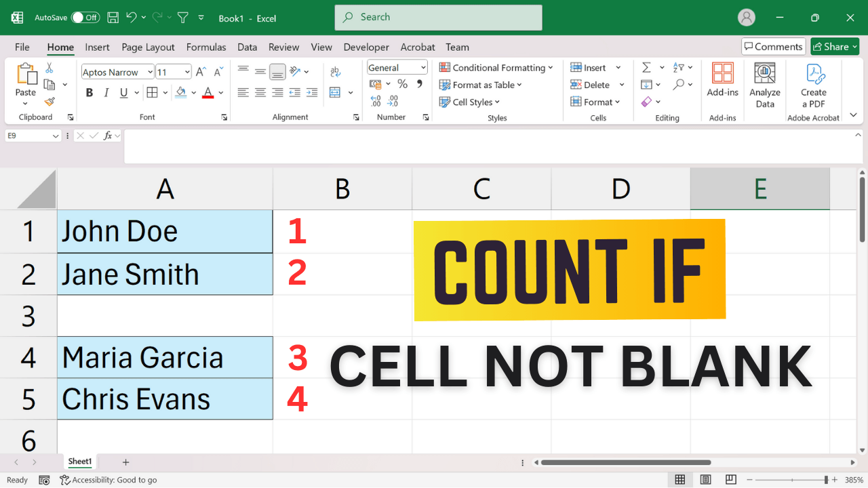This screenshot has height=488, width=868.
Task: Open the Font Color red swatch
Action: tap(208, 93)
